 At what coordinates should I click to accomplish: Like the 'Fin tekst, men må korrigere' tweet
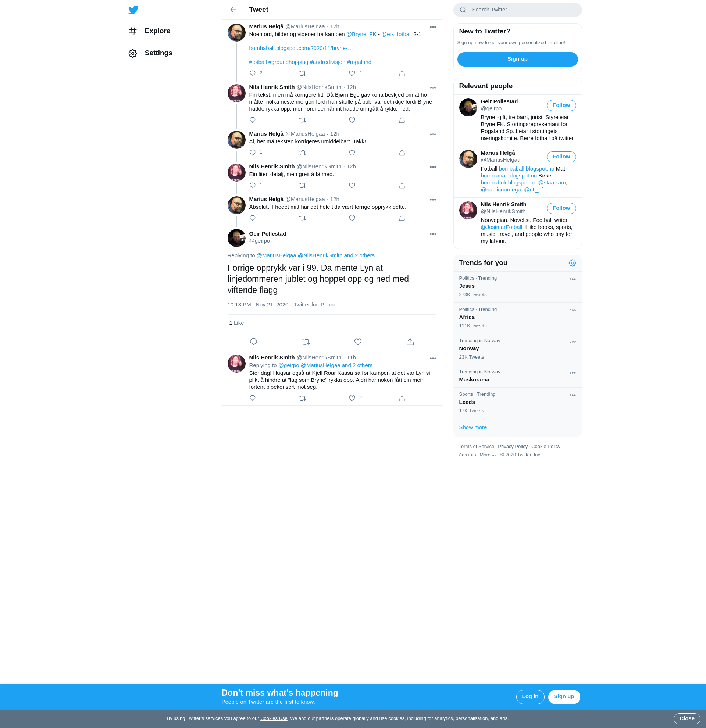click(x=352, y=120)
